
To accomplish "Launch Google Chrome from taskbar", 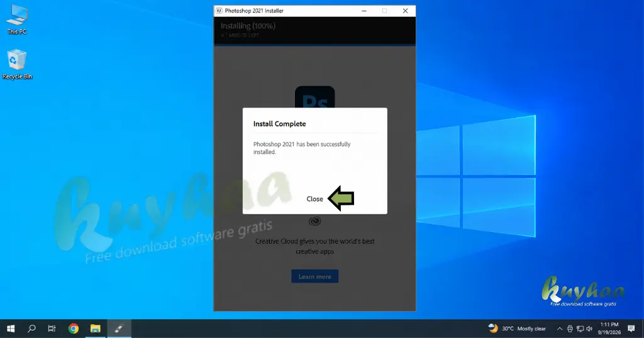I will click(x=74, y=329).
